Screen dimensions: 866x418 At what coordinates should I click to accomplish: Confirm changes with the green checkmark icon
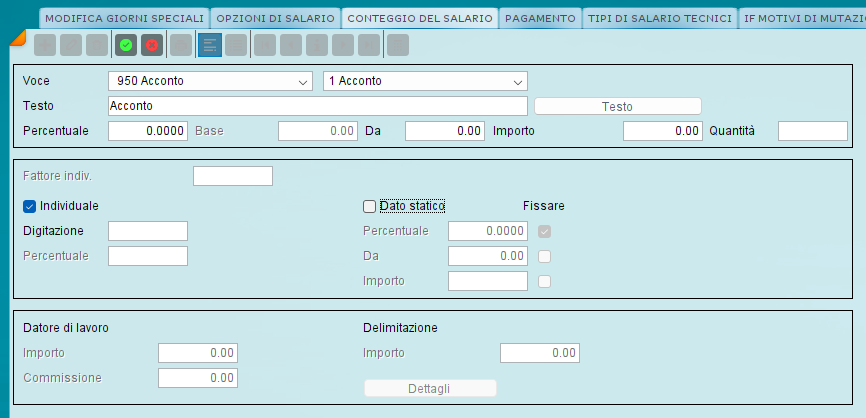(126, 45)
